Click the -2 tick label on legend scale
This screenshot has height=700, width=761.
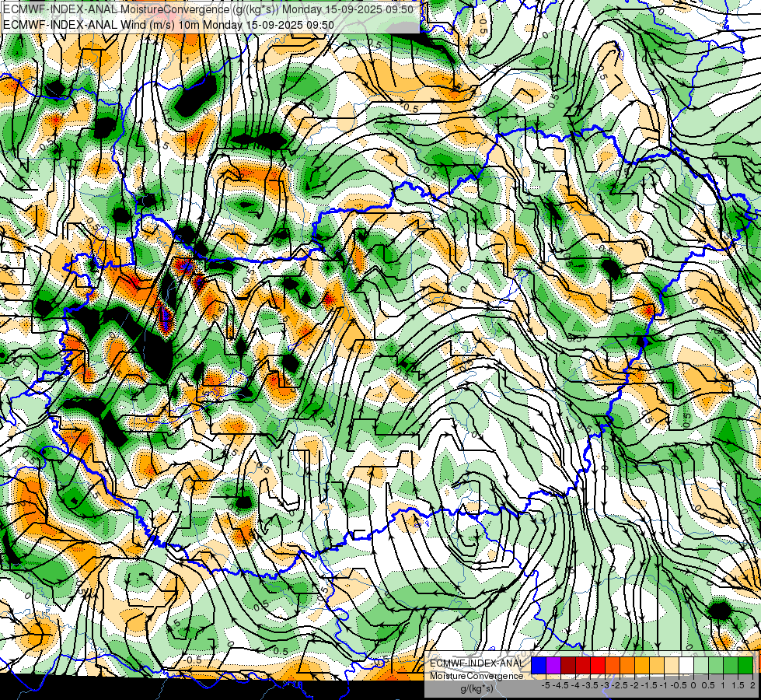634,685
